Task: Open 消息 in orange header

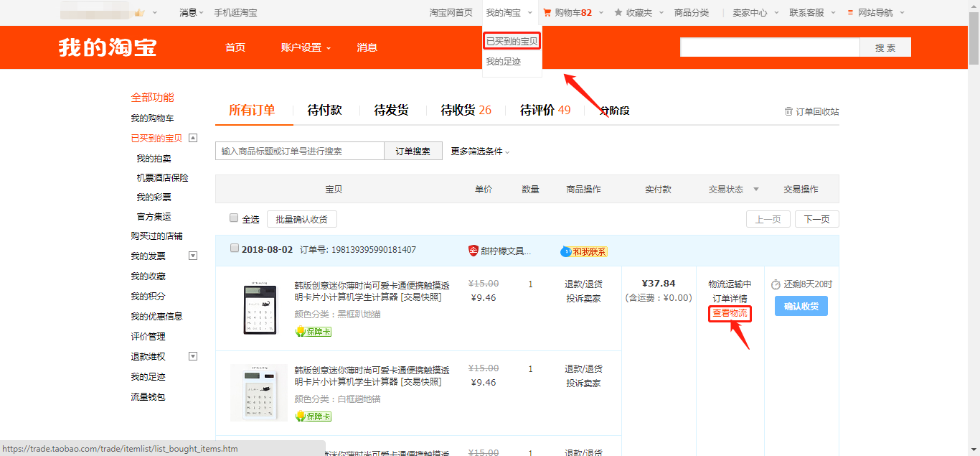Action: pyautogui.click(x=367, y=47)
